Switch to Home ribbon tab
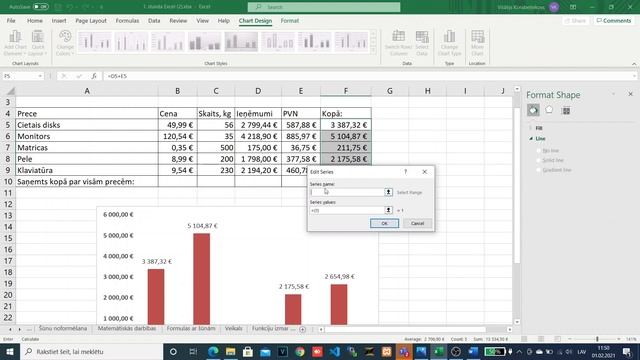Image resolution: width=640 pixels, height=360 pixels. [x=35, y=20]
